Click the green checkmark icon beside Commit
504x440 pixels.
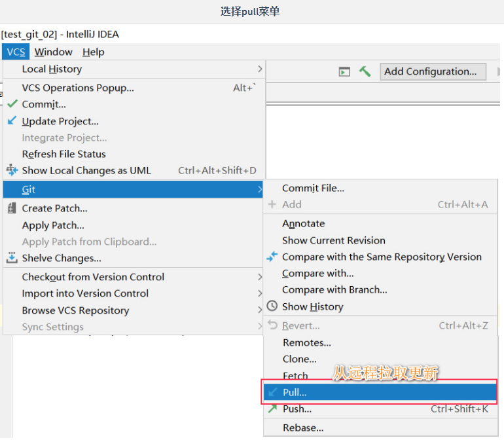pos(12,104)
